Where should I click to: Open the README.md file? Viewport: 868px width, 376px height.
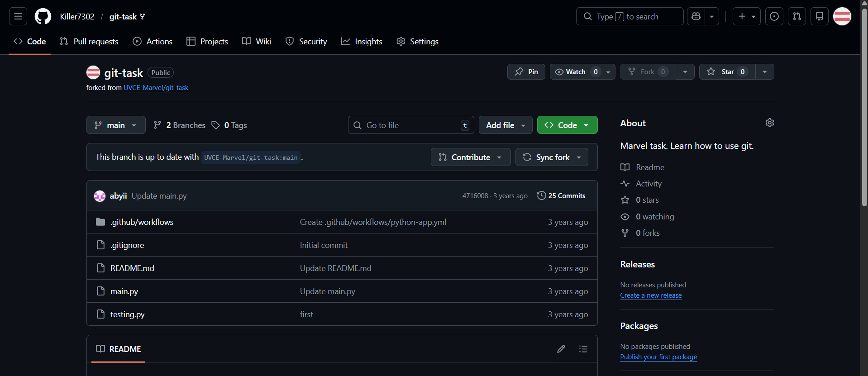(132, 268)
